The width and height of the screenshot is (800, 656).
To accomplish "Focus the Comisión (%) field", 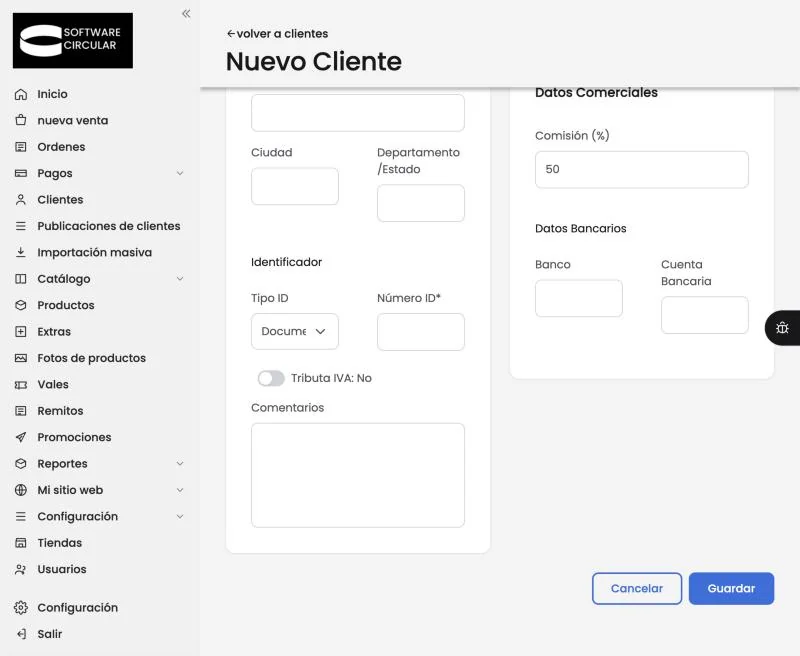I will 642,169.
